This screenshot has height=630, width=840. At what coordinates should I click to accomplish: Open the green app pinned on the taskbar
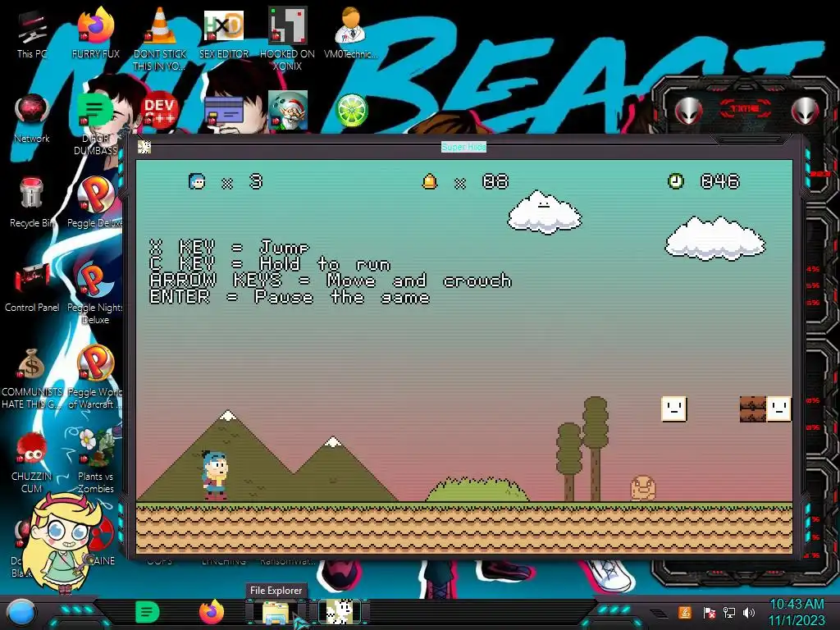(148, 612)
